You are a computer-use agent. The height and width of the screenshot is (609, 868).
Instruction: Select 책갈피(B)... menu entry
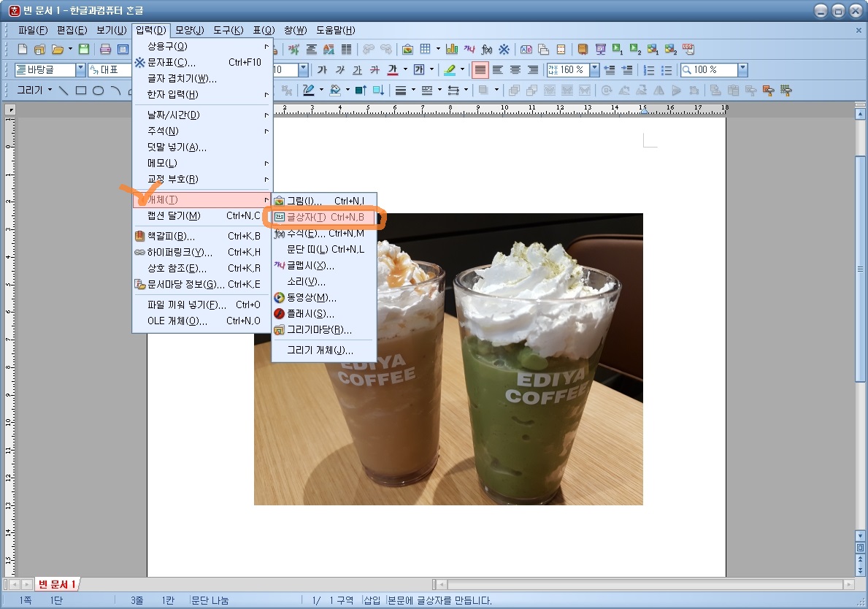click(202, 237)
